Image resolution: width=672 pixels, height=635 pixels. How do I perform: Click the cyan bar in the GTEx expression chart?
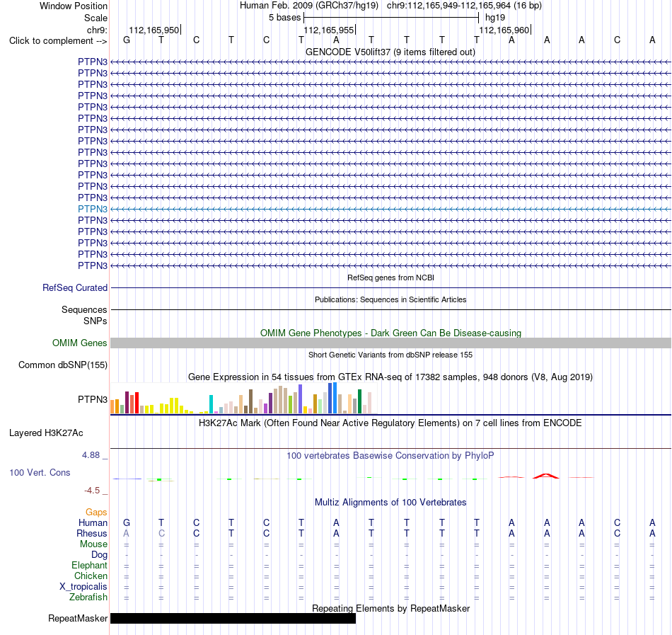[x=211, y=404]
